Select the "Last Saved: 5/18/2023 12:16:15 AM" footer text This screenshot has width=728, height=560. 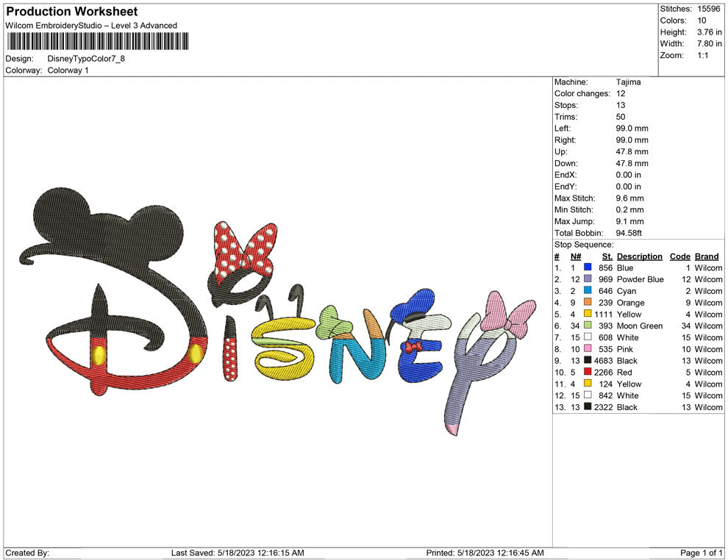(238, 553)
